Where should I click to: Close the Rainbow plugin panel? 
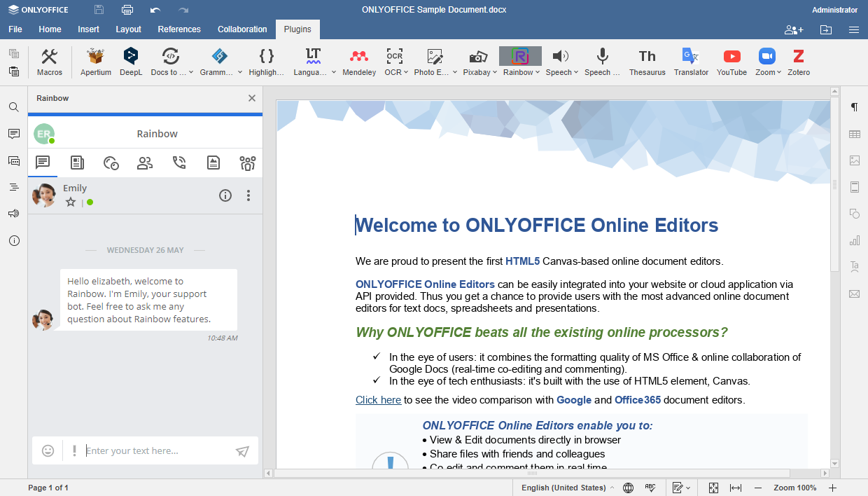(x=252, y=98)
